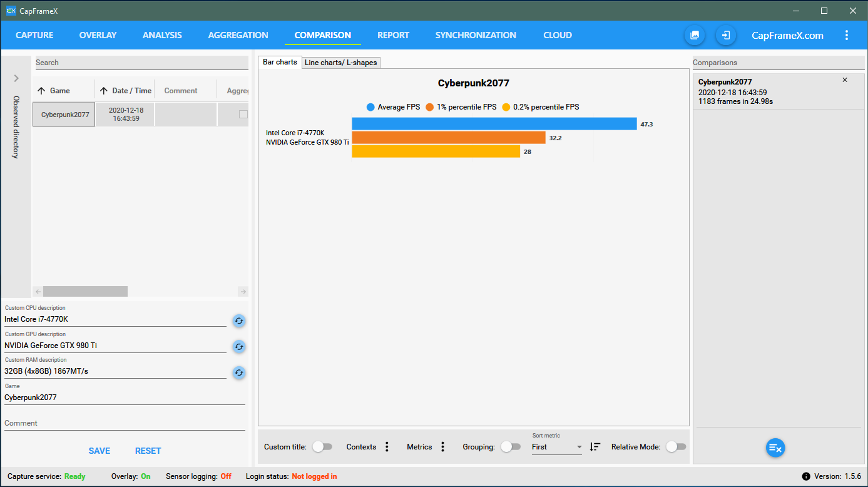The image size is (868, 487).
Task: Click the blue Average FPS bar 47.3
Action: pyautogui.click(x=494, y=124)
